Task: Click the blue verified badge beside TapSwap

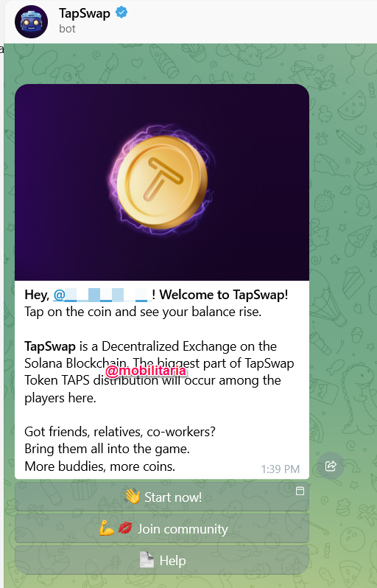Action: (121, 13)
